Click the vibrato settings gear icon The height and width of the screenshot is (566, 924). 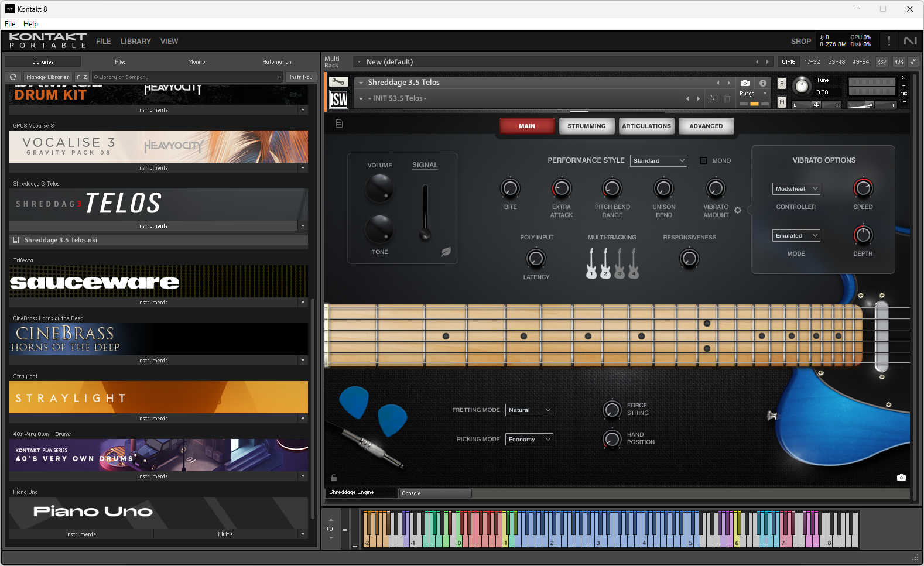pyautogui.click(x=738, y=210)
